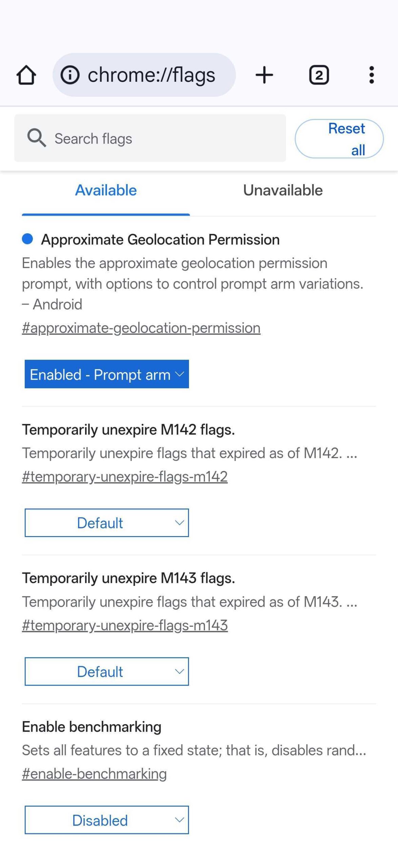
Task: Tap the chrome://flags address bar
Action: [x=152, y=75]
